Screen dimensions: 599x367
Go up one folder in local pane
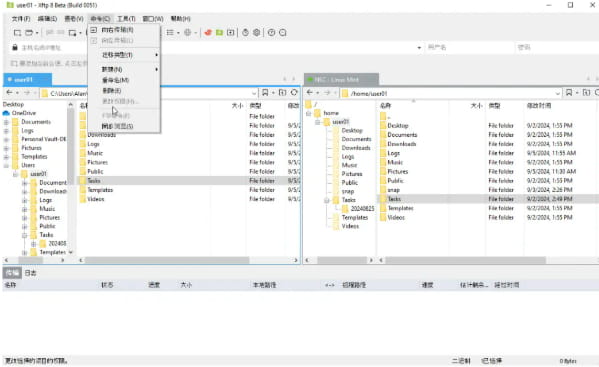tap(282, 92)
